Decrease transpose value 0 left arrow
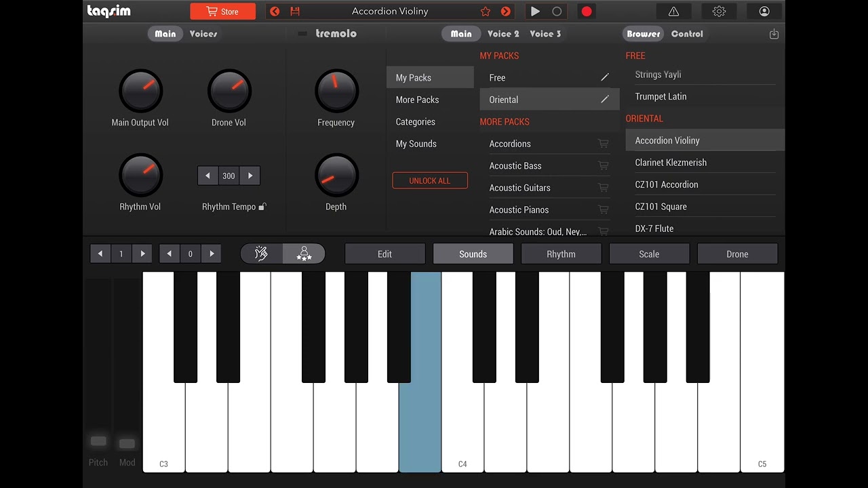The width and height of the screenshot is (868, 488). click(x=170, y=254)
